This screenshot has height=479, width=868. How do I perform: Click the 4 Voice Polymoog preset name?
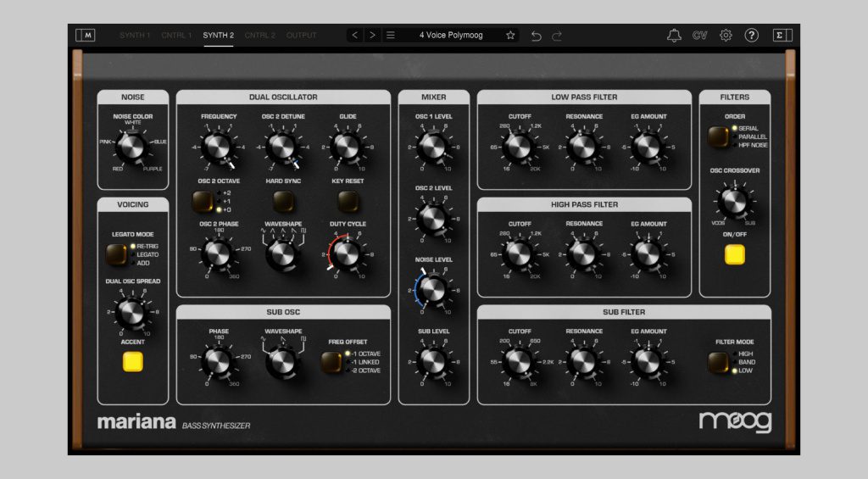point(451,35)
